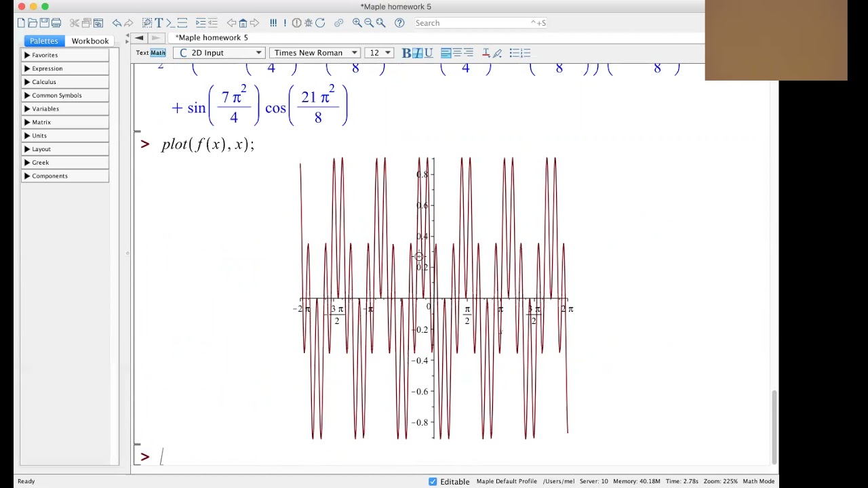Right-align the text
The height and width of the screenshot is (488, 868).
469,53
